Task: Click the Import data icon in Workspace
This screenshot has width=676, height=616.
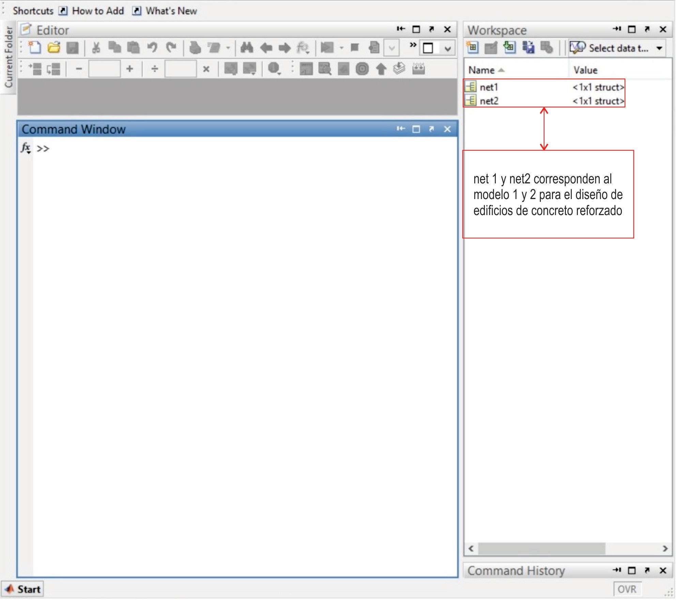Action: 509,48
